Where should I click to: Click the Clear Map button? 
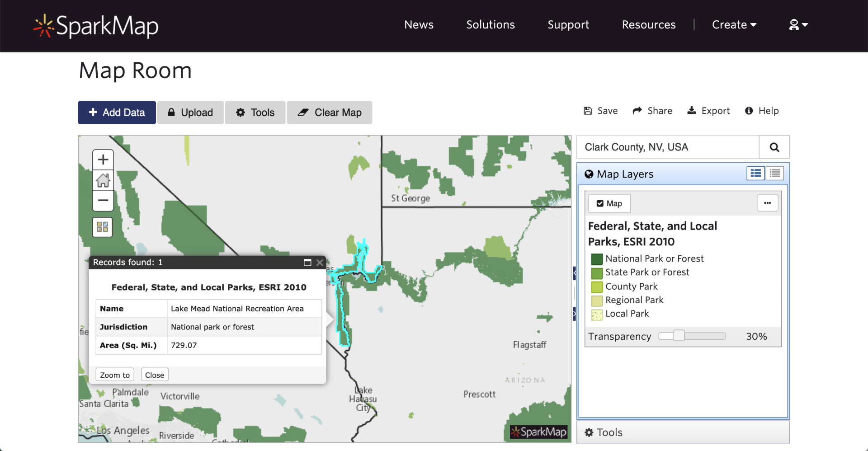[330, 113]
